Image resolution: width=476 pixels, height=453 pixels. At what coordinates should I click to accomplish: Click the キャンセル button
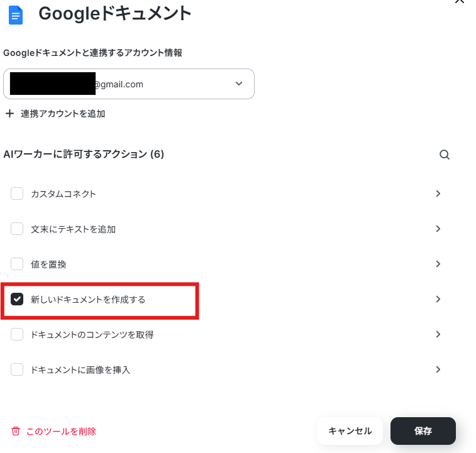tap(350, 431)
